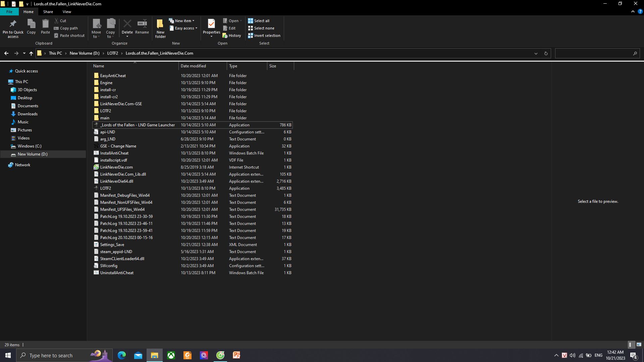Toggle Select none in ribbon
The image size is (644, 362).
(x=262, y=28)
